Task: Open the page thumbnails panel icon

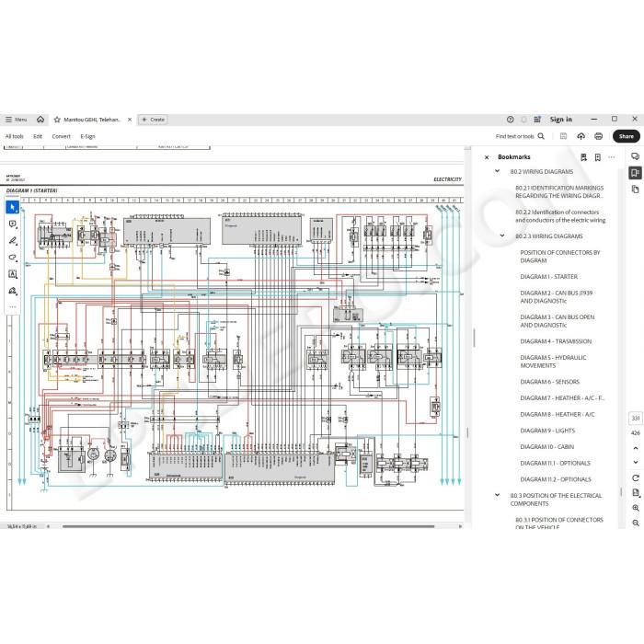Action: [x=635, y=189]
